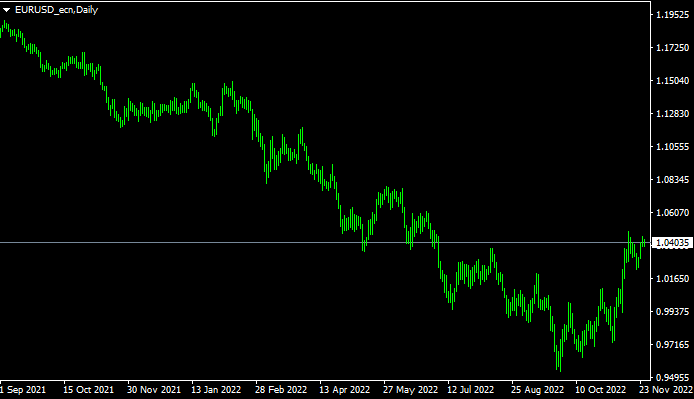Click the 25 Aug 2022 date label
The image size is (694, 399).
[x=537, y=390]
